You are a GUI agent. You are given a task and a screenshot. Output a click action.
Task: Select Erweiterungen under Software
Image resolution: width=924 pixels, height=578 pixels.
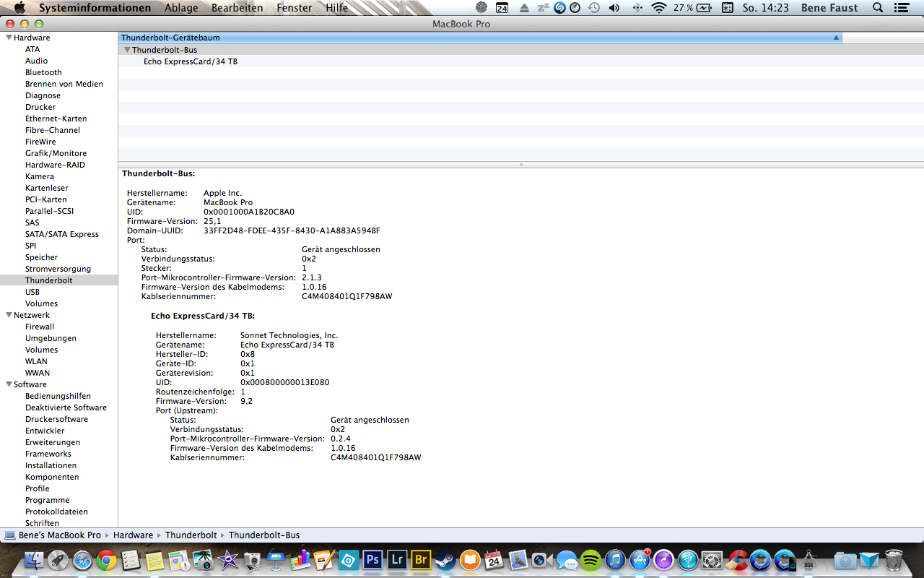click(x=53, y=442)
